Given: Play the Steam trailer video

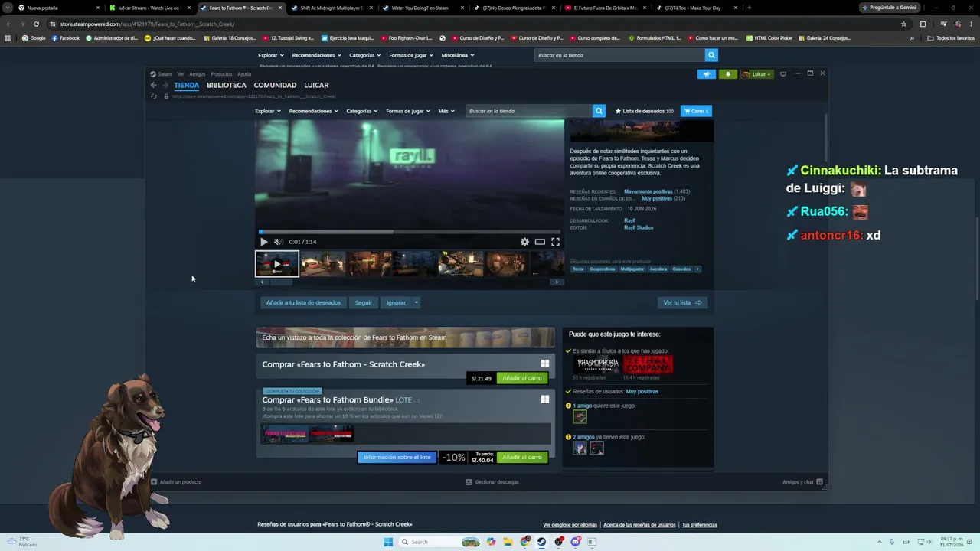Looking at the screenshot, I should point(264,242).
